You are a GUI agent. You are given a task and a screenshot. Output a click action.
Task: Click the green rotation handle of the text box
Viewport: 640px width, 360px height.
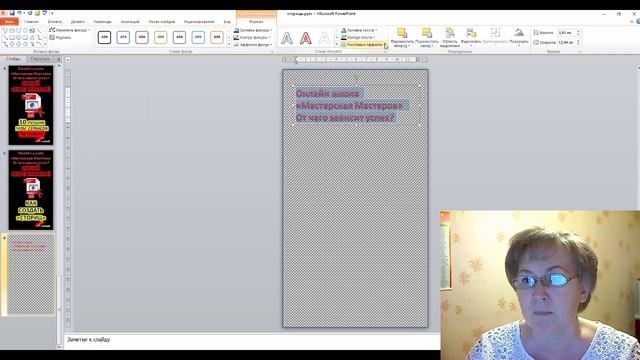point(356,76)
